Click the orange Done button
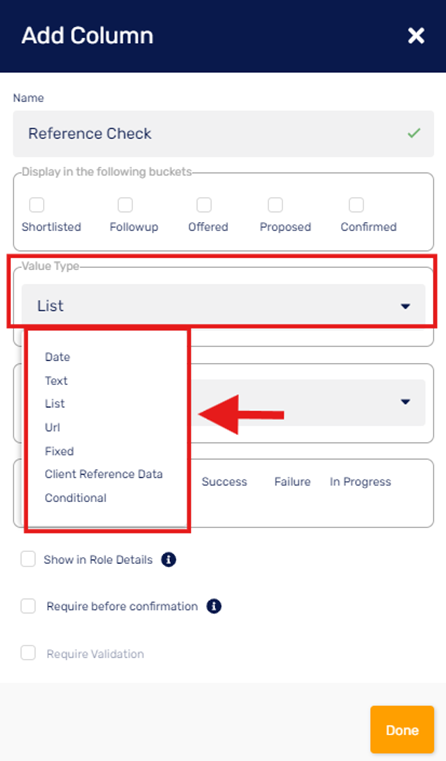 402,729
